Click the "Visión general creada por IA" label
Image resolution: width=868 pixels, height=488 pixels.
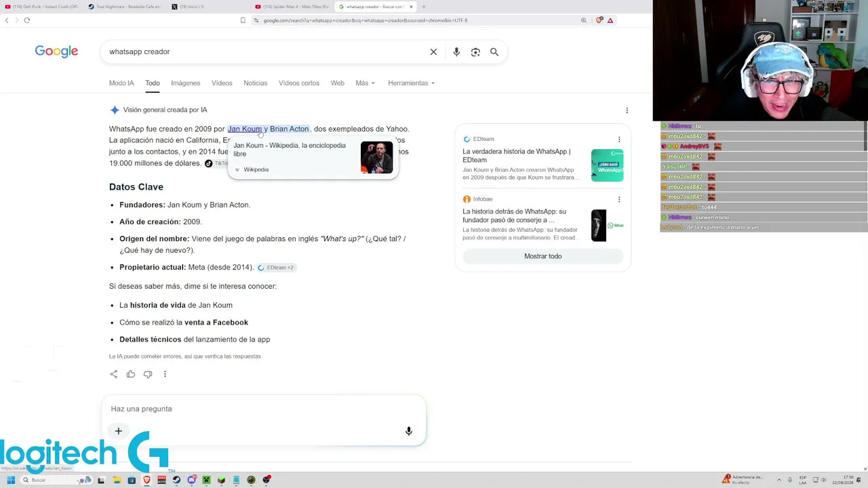165,110
